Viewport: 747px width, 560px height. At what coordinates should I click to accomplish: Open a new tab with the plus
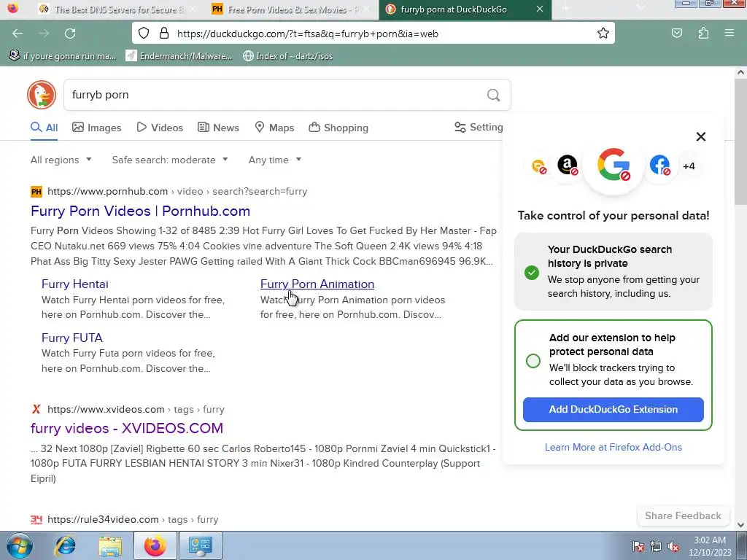tap(566, 9)
